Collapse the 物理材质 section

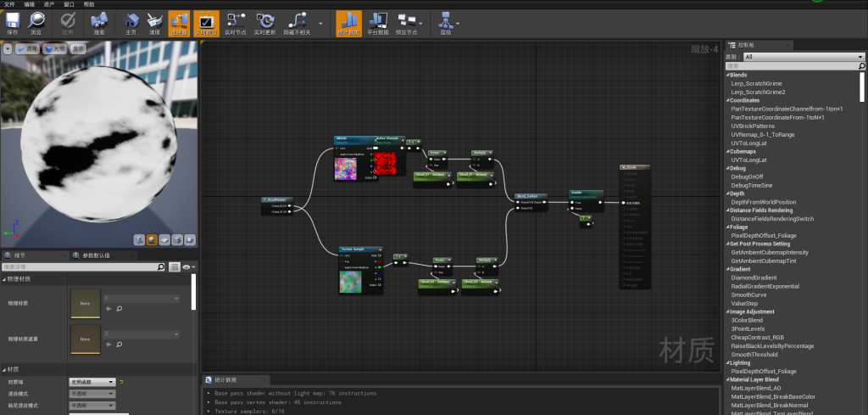pos(5,279)
